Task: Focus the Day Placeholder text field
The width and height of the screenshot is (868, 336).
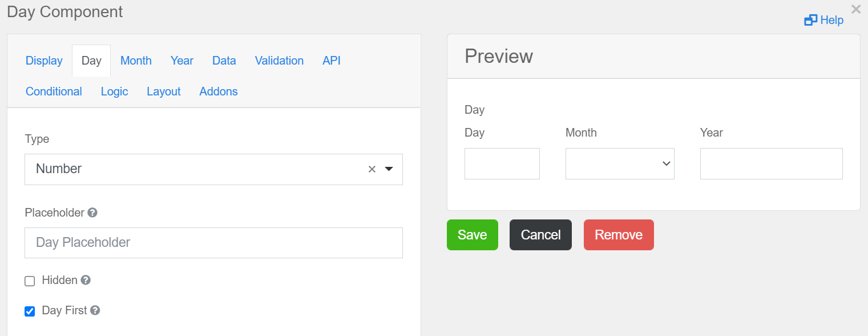Action: pyautogui.click(x=213, y=243)
